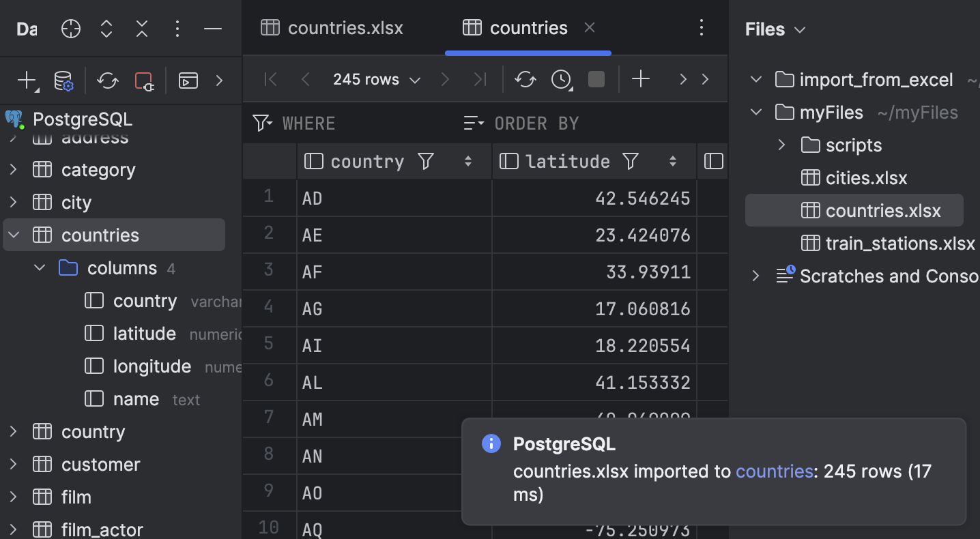The height and width of the screenshot is (539, 980).
Task: Reload the grid data with the refresh icon
Action: pyautogui.click(x=525, y=78)
